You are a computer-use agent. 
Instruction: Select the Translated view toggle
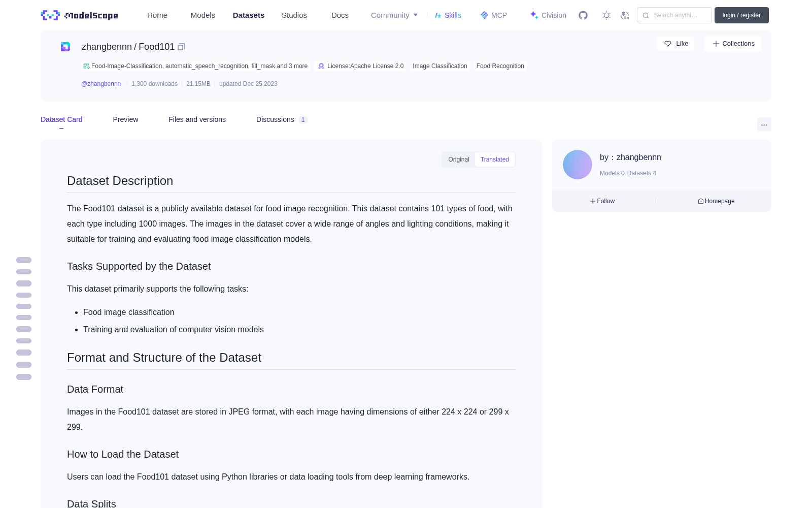[x=494, y=160]
